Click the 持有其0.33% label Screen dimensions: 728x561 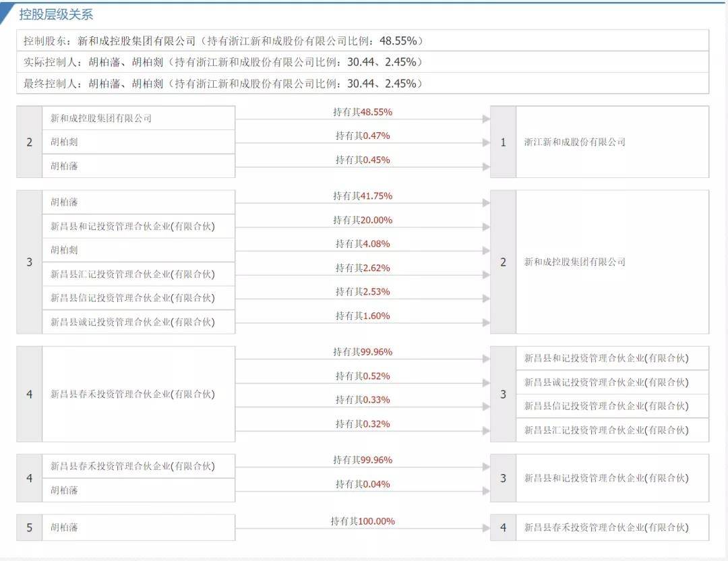click(x=363, y=400)
